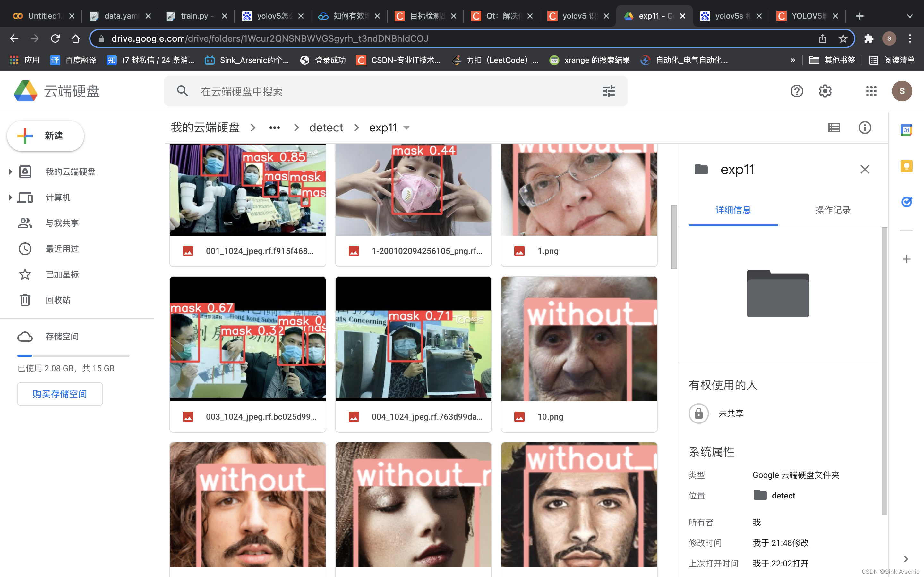
Task: Open the Google apps grid launcher
Action: [871, 91]
